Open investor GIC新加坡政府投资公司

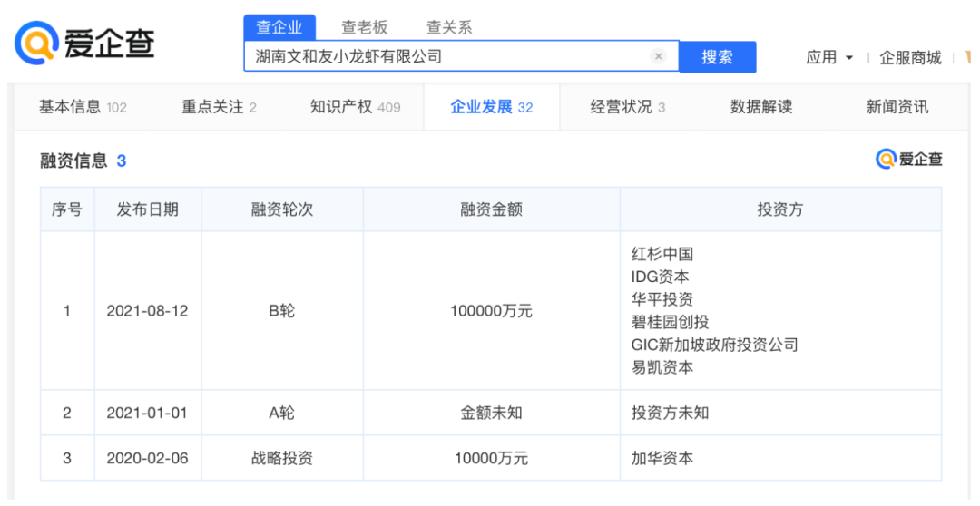[715, 345]
